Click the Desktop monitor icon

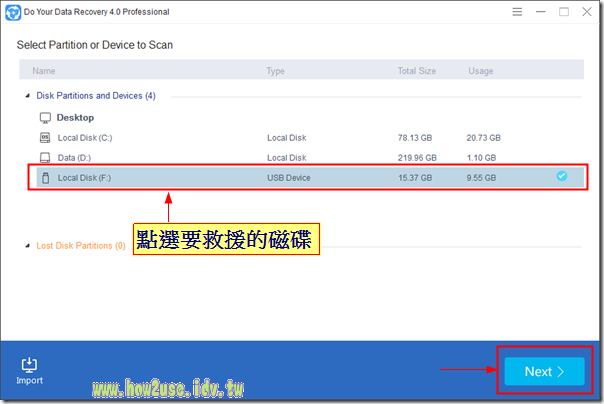[45, 117]
